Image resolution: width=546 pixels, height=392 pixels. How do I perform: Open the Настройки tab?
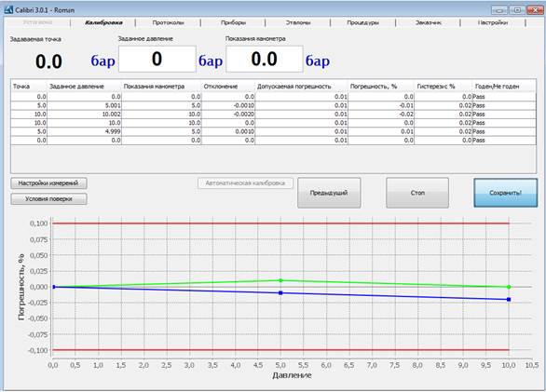click(493, 22)
